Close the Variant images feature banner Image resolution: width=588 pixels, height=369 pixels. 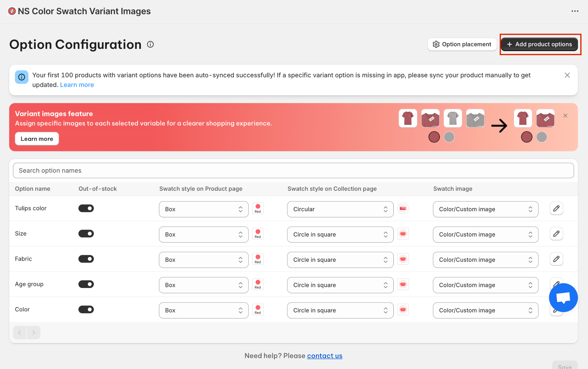(565, 116)
